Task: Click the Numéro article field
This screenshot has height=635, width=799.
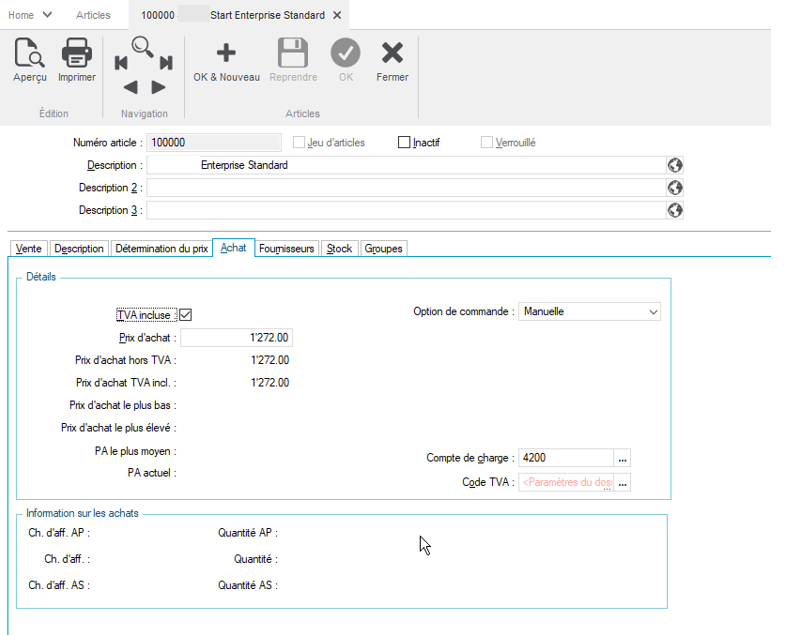Action: coord(214,142)
